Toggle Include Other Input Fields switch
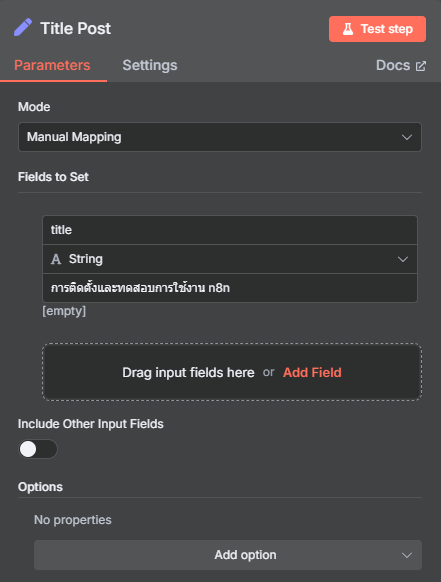441x582 pixels. tap(38, 449)
